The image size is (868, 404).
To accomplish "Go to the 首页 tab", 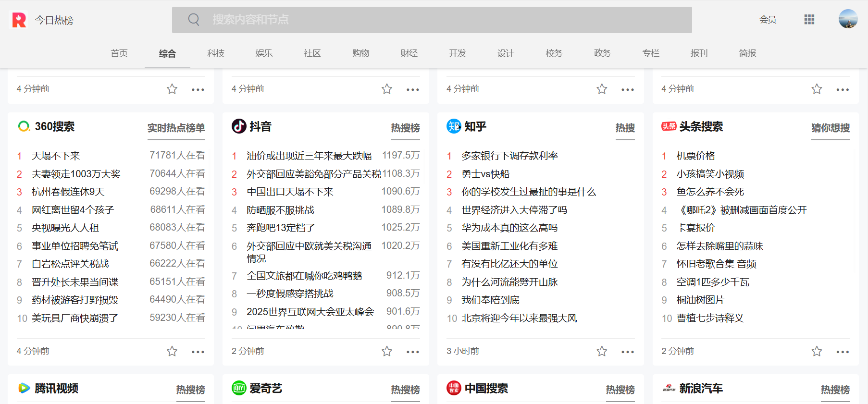I will pos(119,53).
